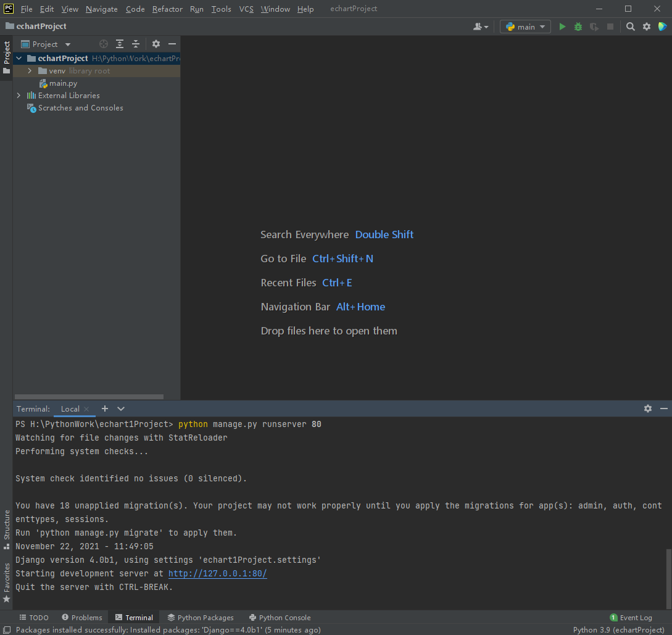This screenshot has height=635, width=672.
Task: Click the PyCharm application logo icon
Action: click(x=9, y=9)
